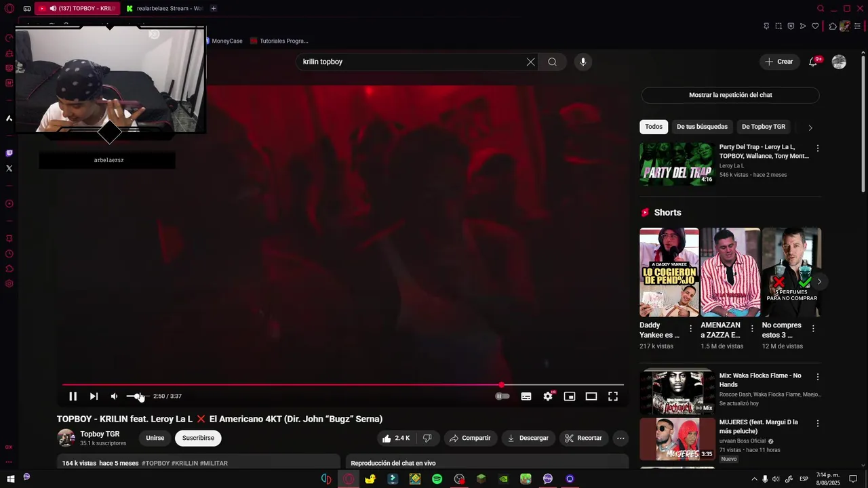868x488 pixels.
Task: Open the browser extensions puzzle icon
Action: [833, 26]
